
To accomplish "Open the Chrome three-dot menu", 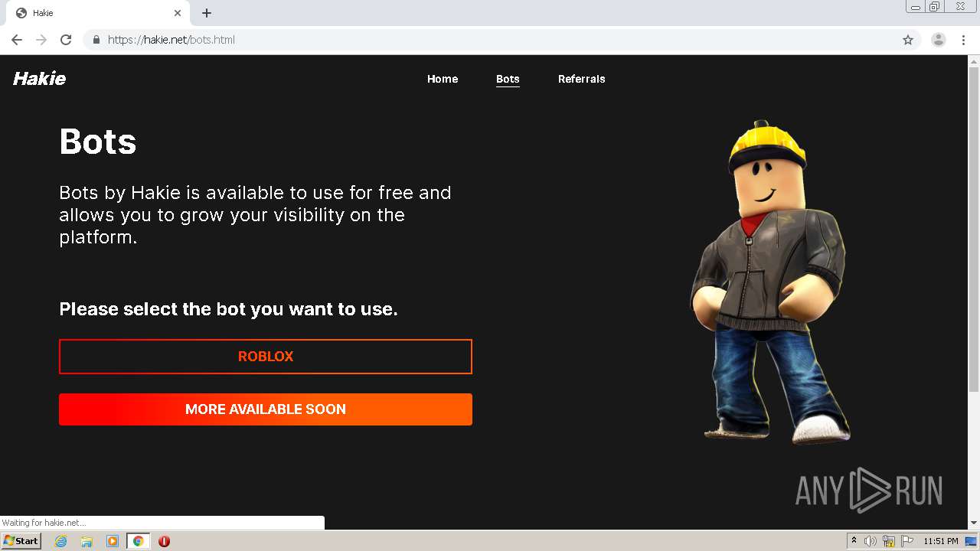I will tap(964, 40).
